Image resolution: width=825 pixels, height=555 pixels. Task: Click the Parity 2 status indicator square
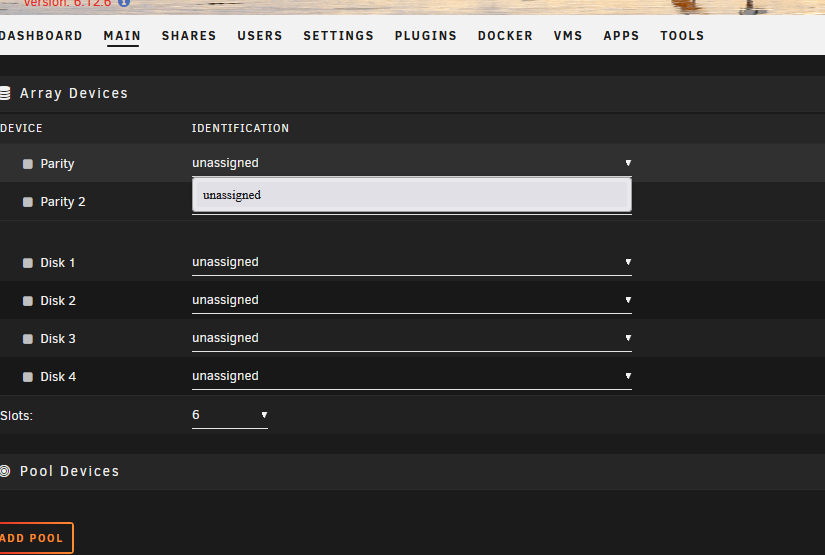pyautogui.click(x=28, y=202)
